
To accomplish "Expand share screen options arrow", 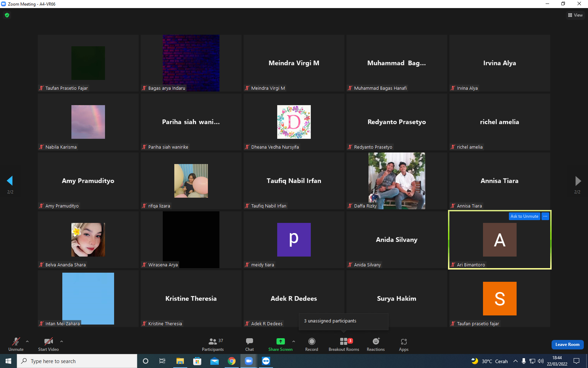I will click(x=294, y=341).
